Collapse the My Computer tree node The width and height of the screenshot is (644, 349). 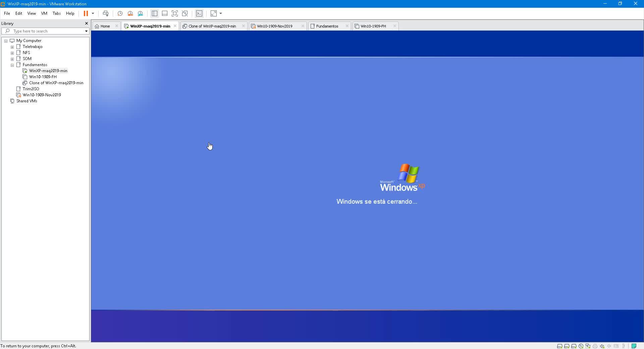[6, 41]
